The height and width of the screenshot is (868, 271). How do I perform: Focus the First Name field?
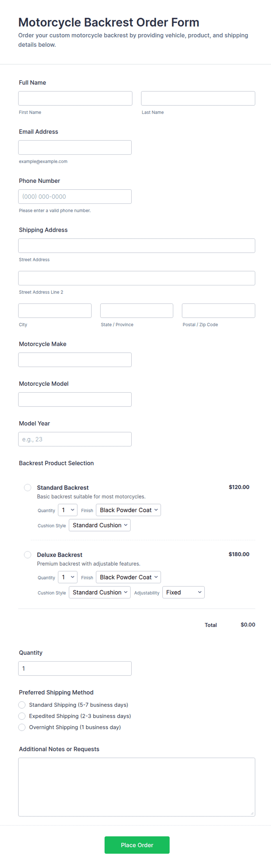(x=75, y=98)
